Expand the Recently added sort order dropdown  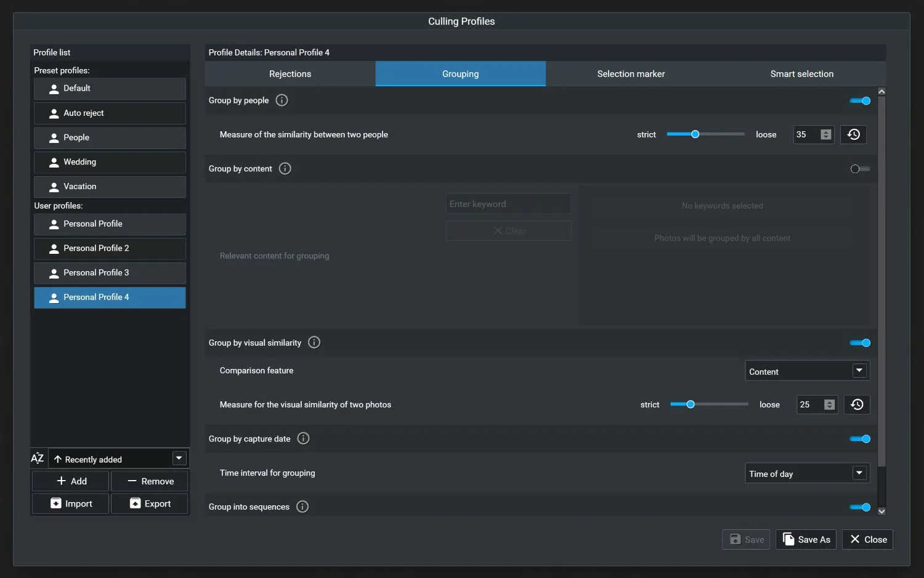pyautogui.click(x=179, y=458)
